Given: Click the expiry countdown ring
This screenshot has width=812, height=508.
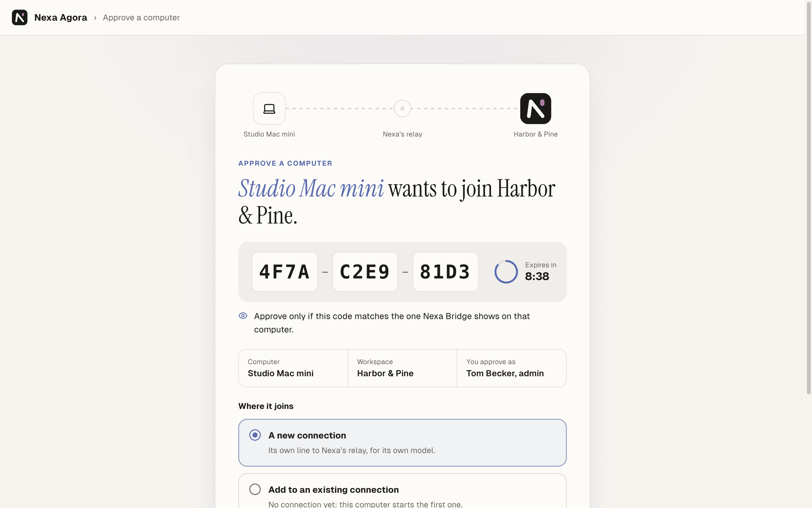Looking at the screenshot, I should pos(506,271).
